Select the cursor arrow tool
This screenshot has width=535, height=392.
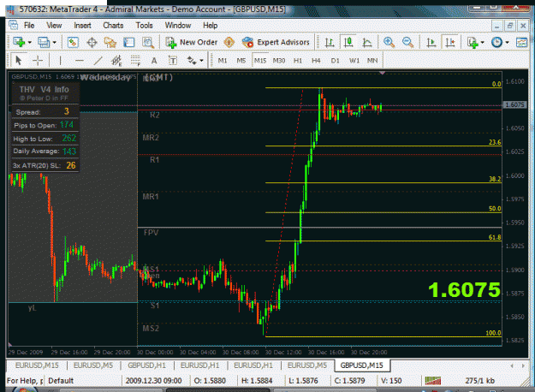(19, 61)
